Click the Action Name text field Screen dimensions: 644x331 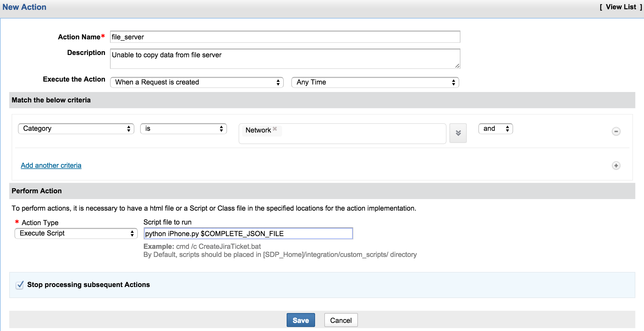click(285, 37)
